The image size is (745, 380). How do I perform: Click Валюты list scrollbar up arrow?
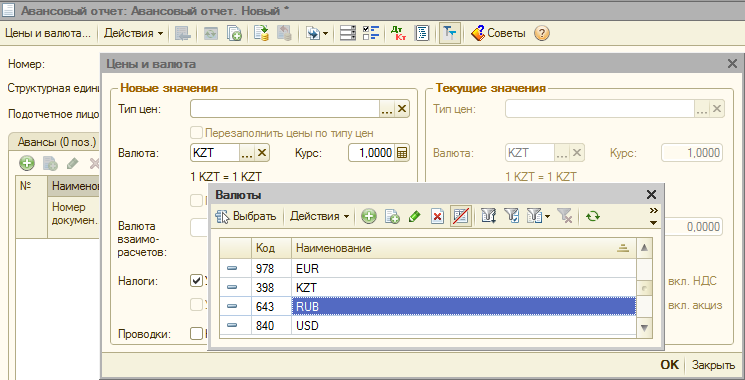tap(644, 247)
